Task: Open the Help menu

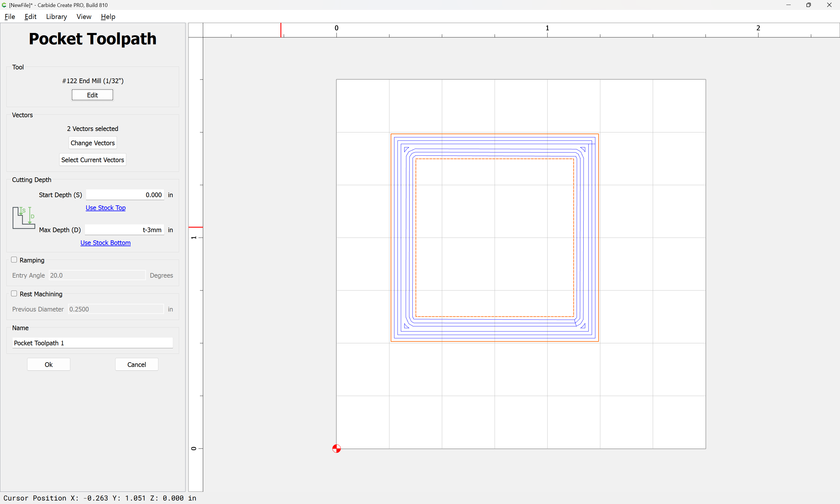Action: [108, 17]
